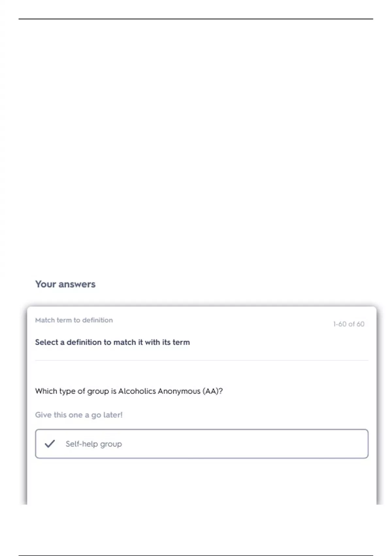
Task: Click the horizontal rule at page bottom
Action: tap(196, 555)
